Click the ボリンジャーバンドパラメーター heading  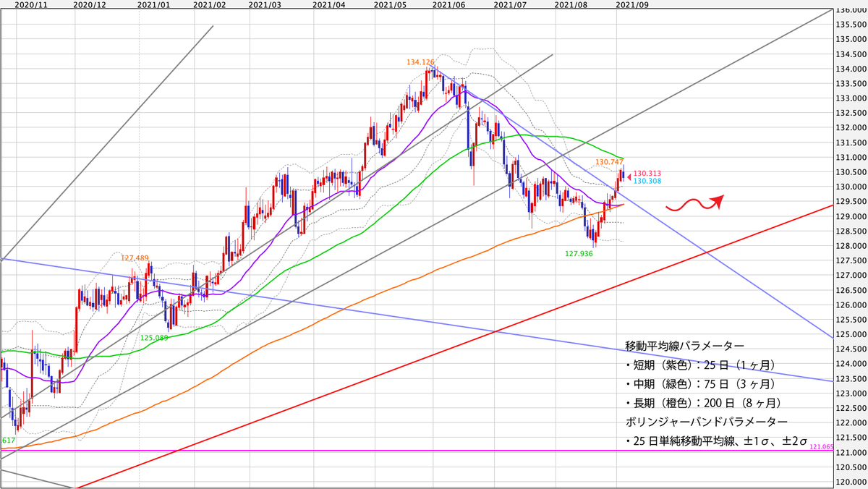[x=706, y=421]
